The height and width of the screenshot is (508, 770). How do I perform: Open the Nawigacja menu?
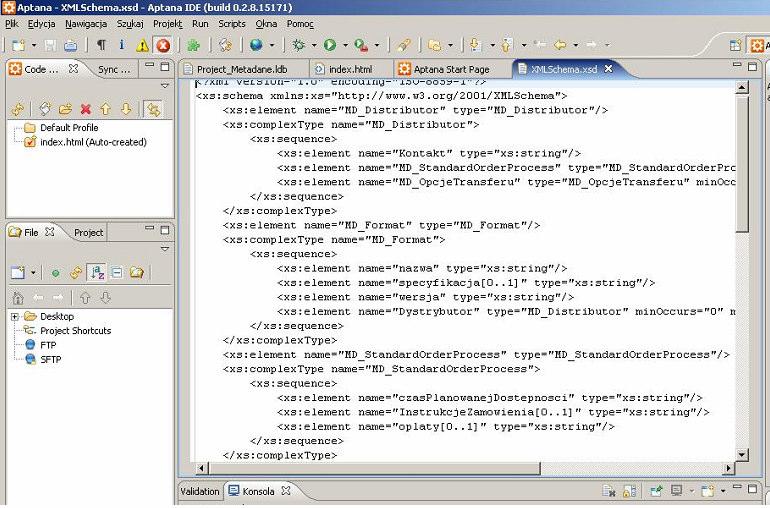tap(86, 24)
